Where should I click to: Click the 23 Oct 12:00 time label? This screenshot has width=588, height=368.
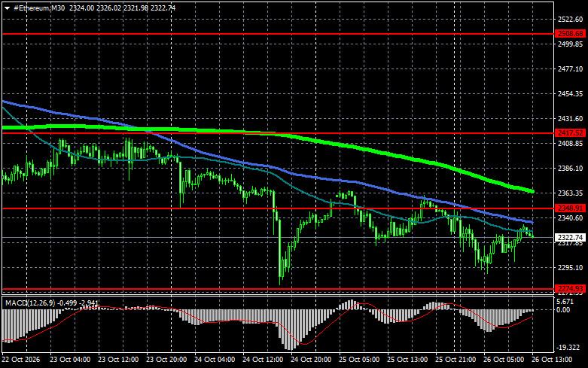click(118, 360)
